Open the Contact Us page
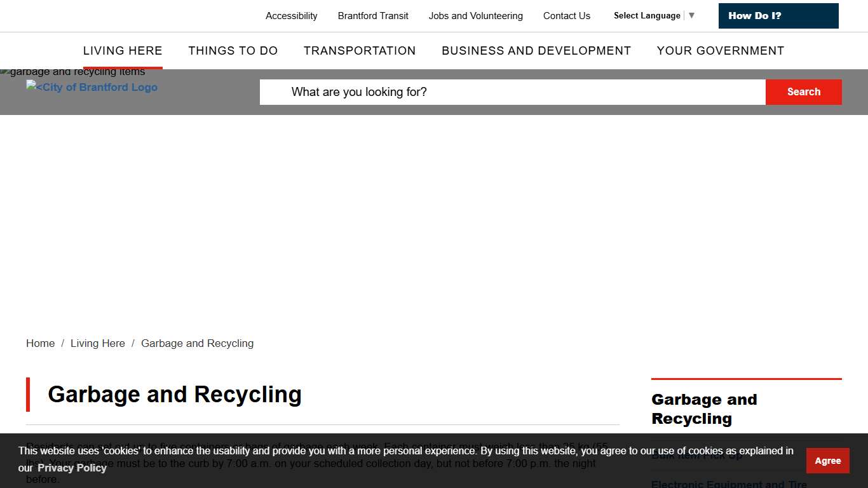 [x=566, y=15]
